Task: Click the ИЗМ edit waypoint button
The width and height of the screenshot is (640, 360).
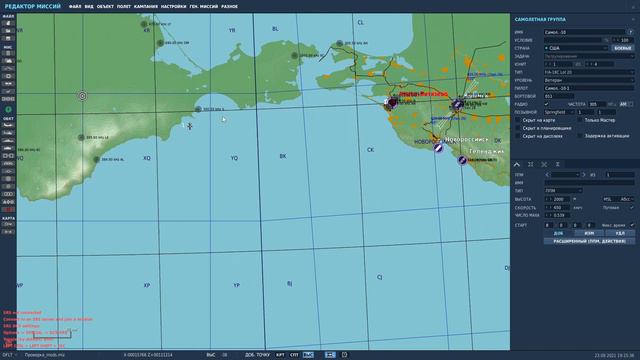Action: click(589, 233)
